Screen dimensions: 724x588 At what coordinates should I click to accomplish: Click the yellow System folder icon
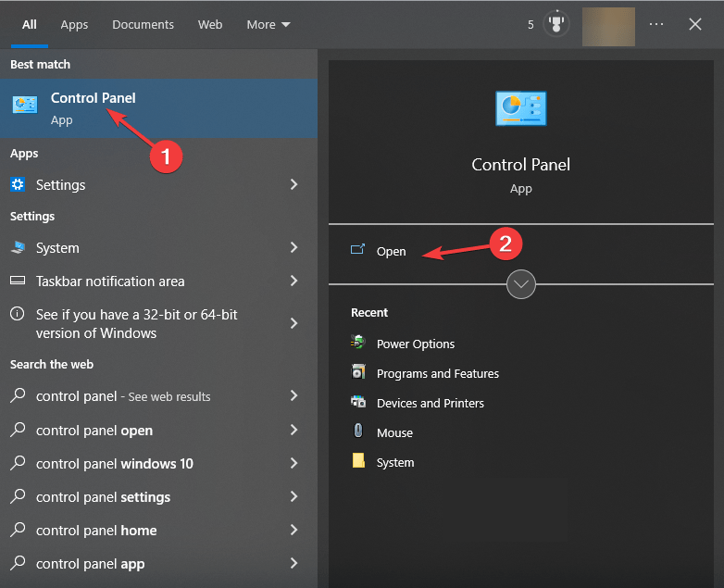[x=358, y=460]
